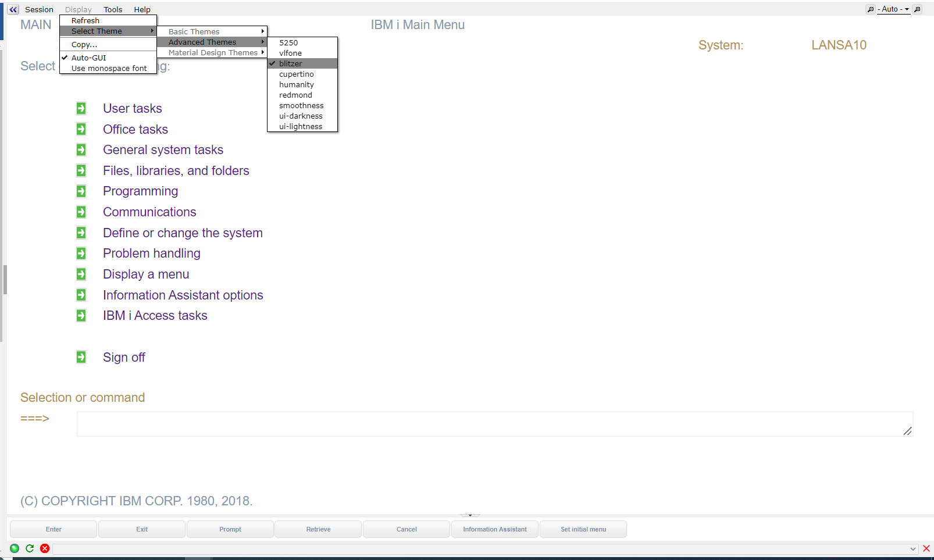Toggle the Auto-GUI checked option
The image size is (934, 560).
coord(89,58)
